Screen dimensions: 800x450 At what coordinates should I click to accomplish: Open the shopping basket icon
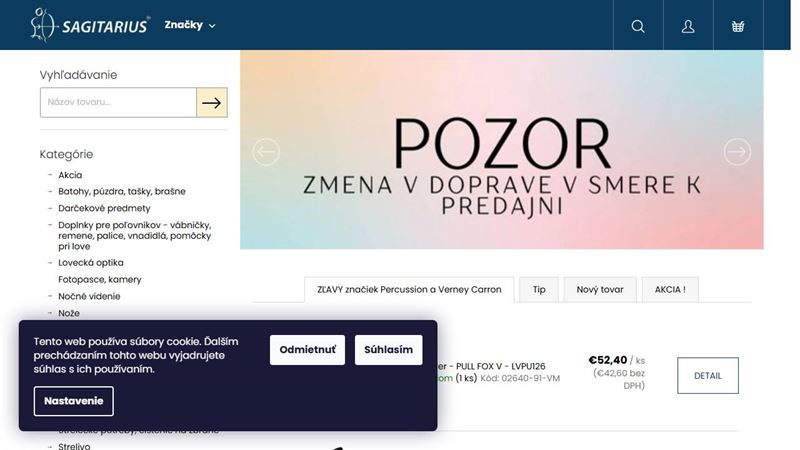738,26
